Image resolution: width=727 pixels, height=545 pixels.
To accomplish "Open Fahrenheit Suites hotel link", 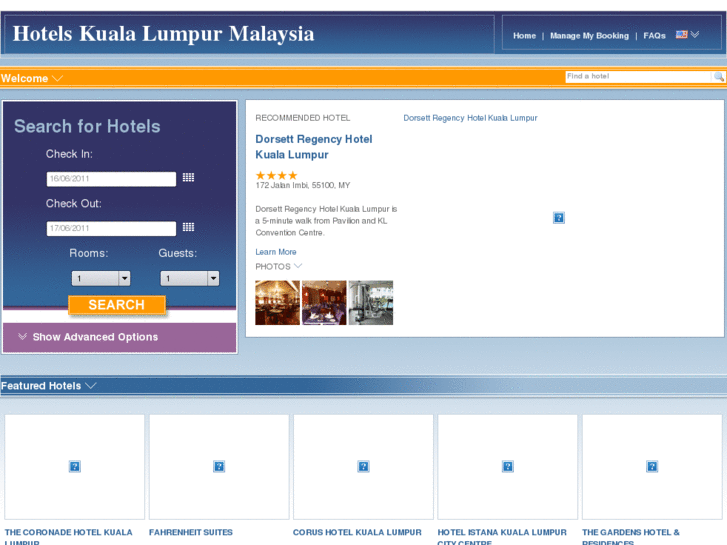I will 191,532.
